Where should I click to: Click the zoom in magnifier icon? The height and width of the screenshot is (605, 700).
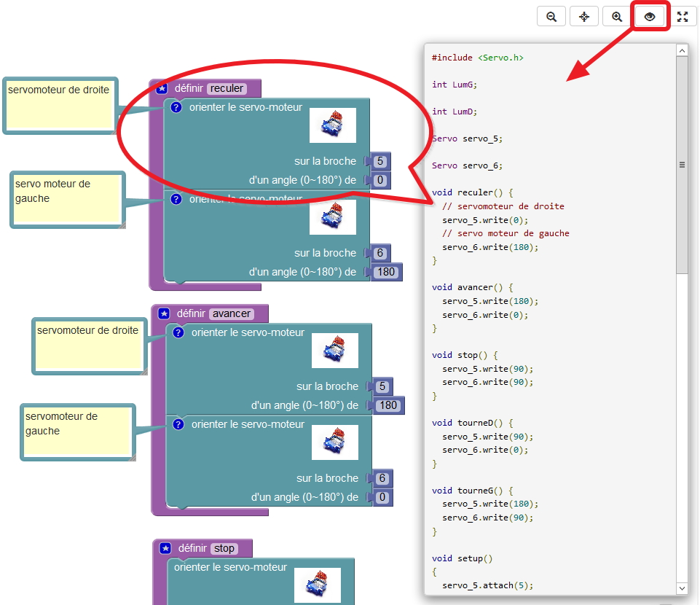click(x=617, y=17)
